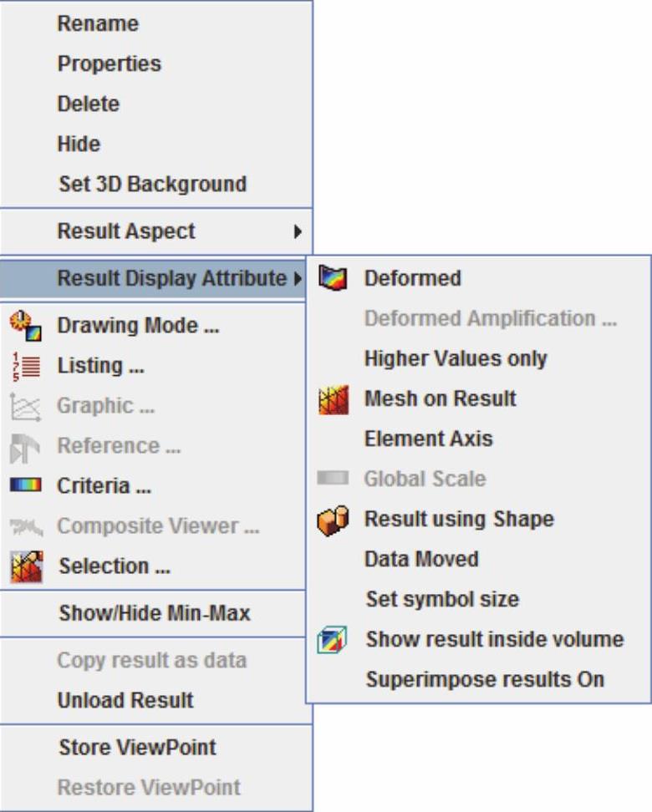The height and width of the screenshot is (812, 652).
Task: Turn on Superimpose results
Action: coord(484,679)
